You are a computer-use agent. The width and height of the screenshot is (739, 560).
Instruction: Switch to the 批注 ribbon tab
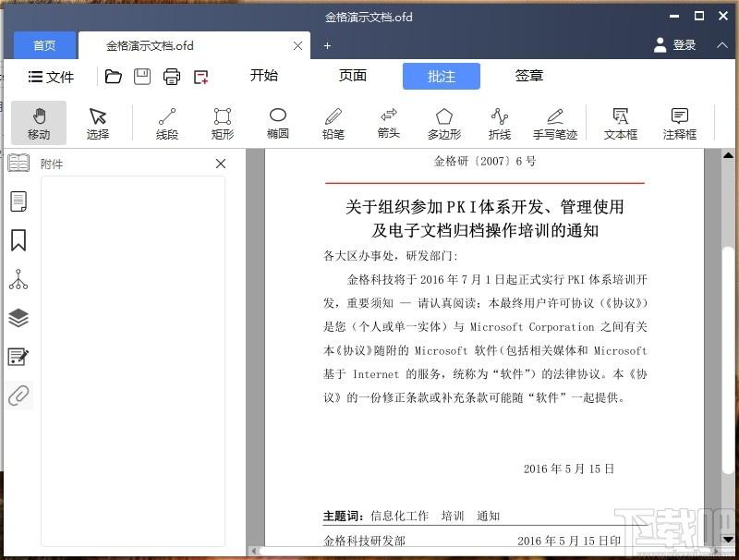(x=442, y=76)
